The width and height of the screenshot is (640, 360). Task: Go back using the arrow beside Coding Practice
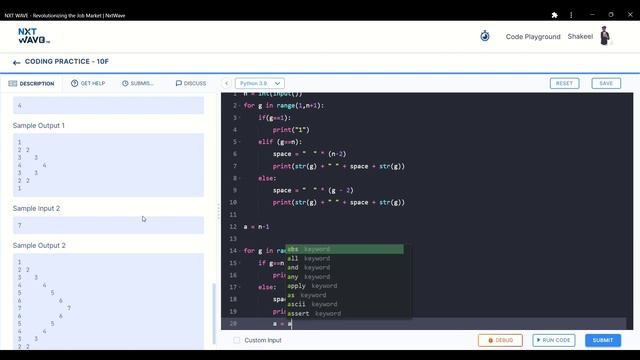(x=16, y=62)
